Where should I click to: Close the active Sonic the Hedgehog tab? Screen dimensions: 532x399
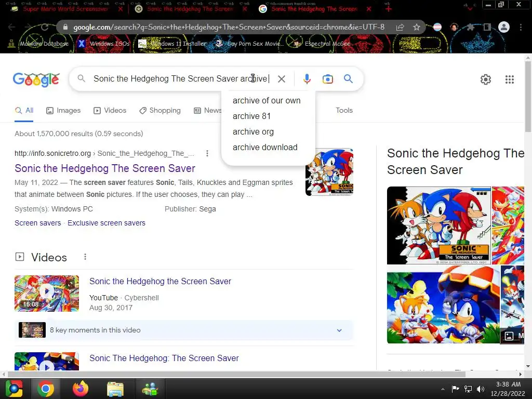tap(369, 9)
